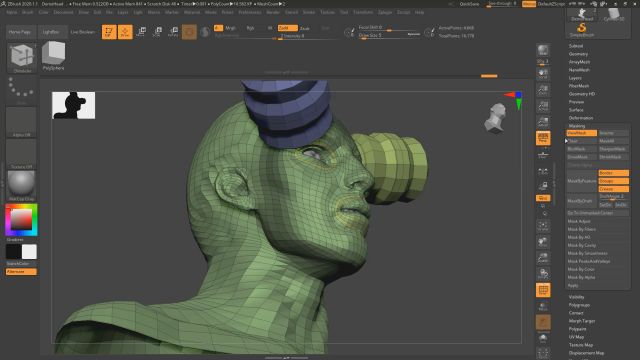Pick a color in the color picker
This screenshot has width=640, height=360.
click(21, 220)
